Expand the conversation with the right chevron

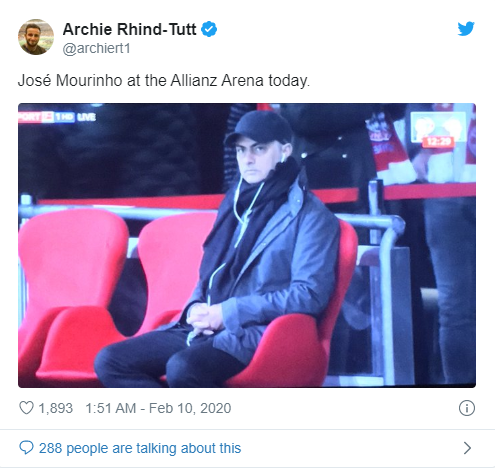pos(468,448)
